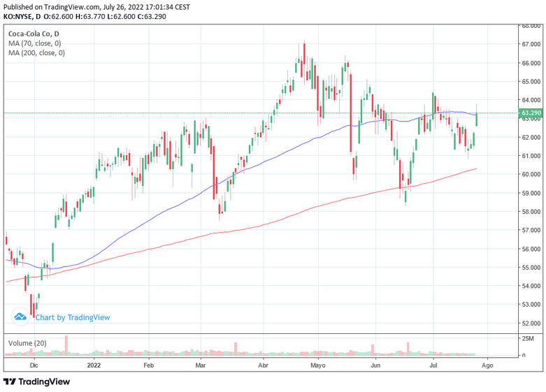546x392 pixels.
Task: Click the 'Ago' date axis label
Action: (487, 365)
